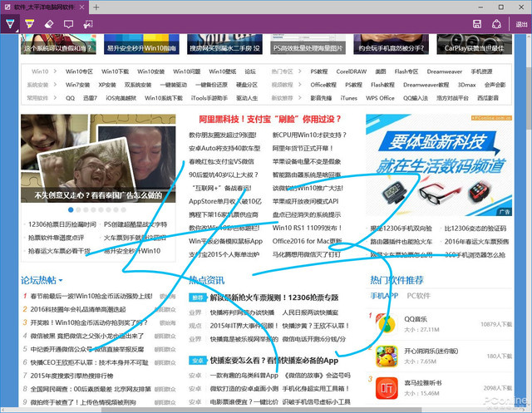Open 迅雷7 link
532x413 pixels.
tap(91, 98)
